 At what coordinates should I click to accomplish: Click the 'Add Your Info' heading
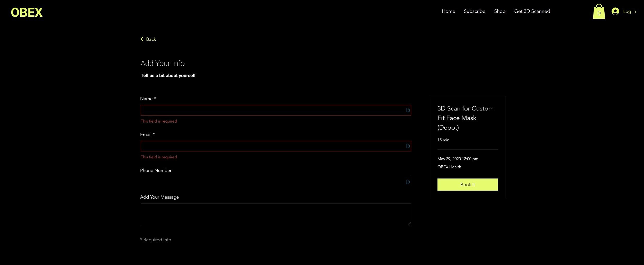[x=163, y=63]
